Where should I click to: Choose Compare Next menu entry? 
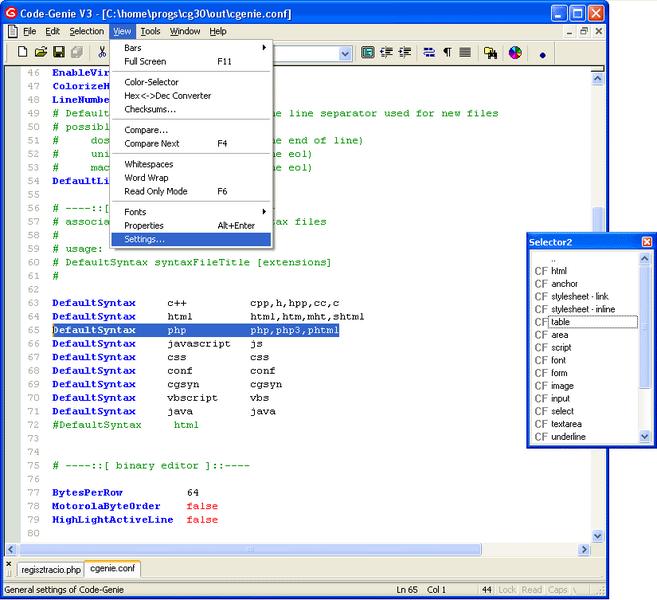click(191, 143)
